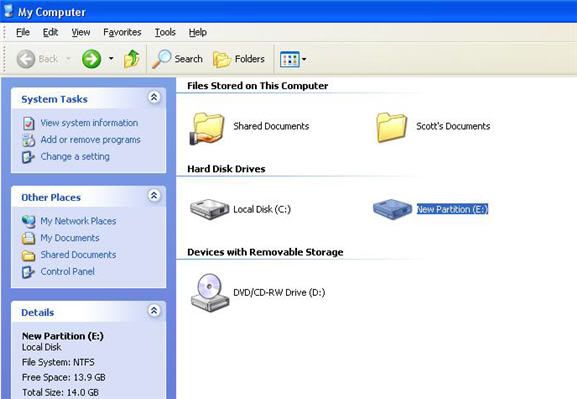Click the Views icon in toolbar
This screenshot has height=399, width=577.
(x=290, y=59)
